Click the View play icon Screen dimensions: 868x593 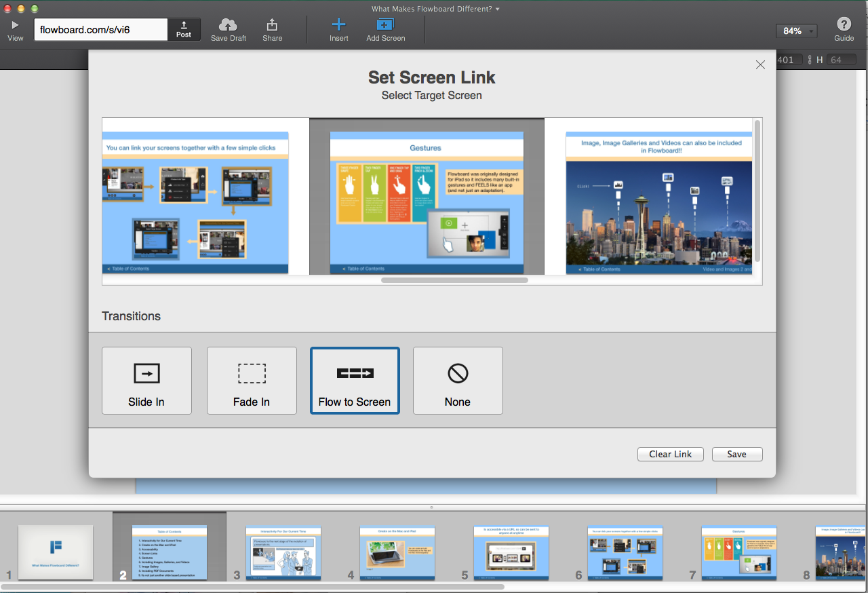tap(15, 25)
